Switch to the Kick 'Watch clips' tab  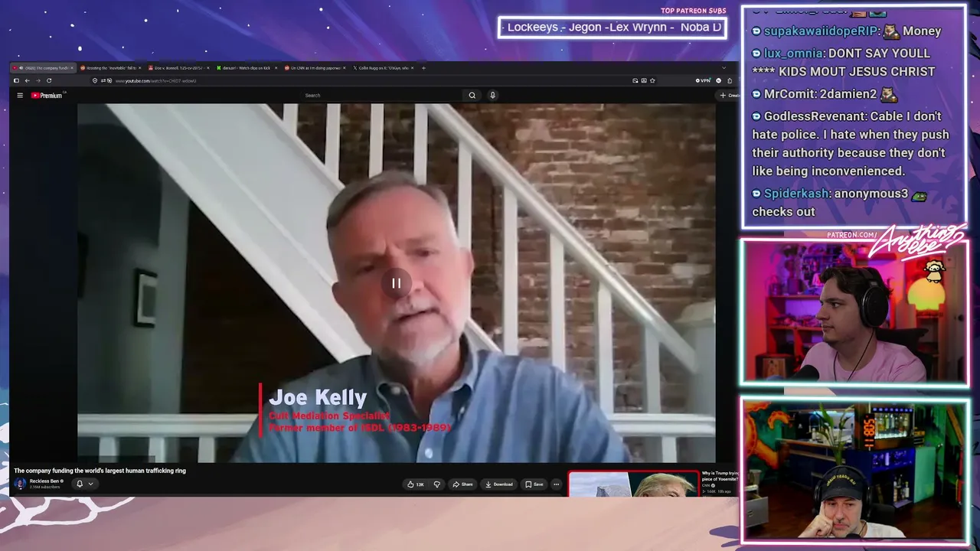246,68
